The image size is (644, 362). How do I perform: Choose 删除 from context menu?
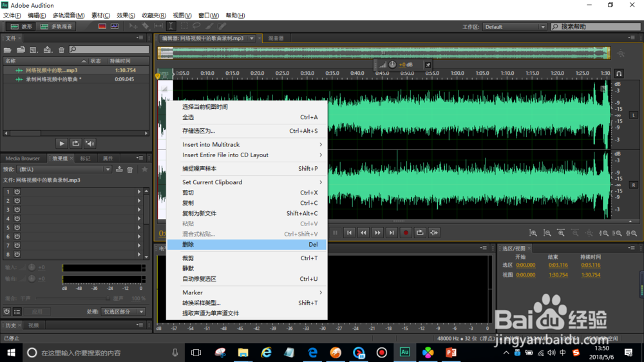point(247,245)
